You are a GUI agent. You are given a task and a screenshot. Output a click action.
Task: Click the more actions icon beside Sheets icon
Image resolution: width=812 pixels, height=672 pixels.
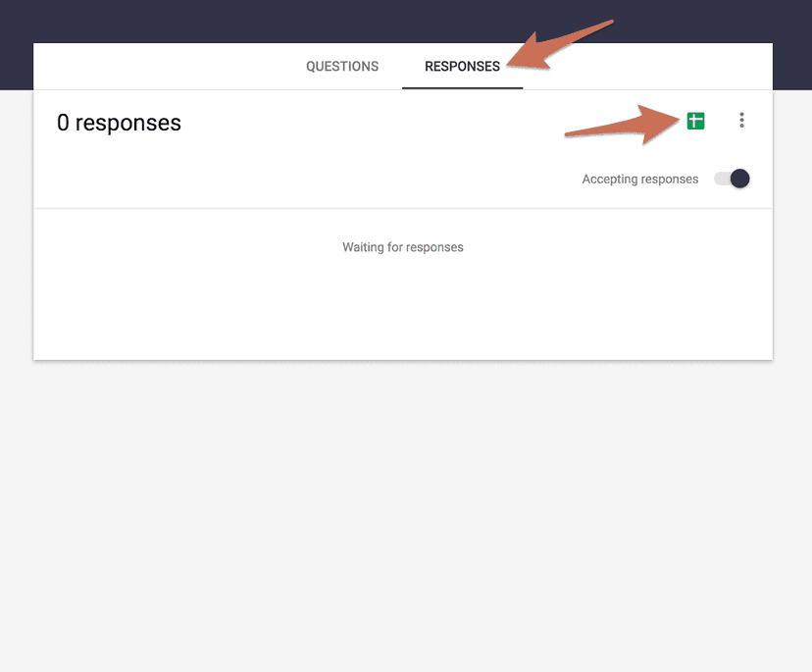[x=741, y=120]
